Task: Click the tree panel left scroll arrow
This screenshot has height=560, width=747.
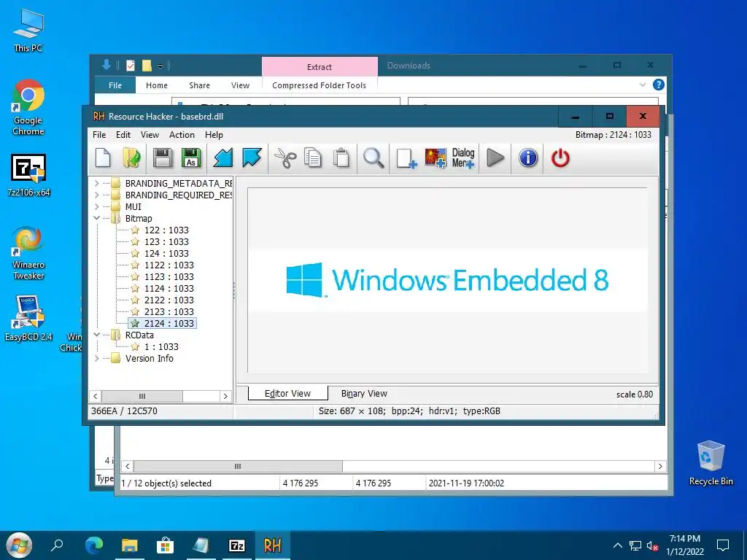Action: tap(96, 396)
